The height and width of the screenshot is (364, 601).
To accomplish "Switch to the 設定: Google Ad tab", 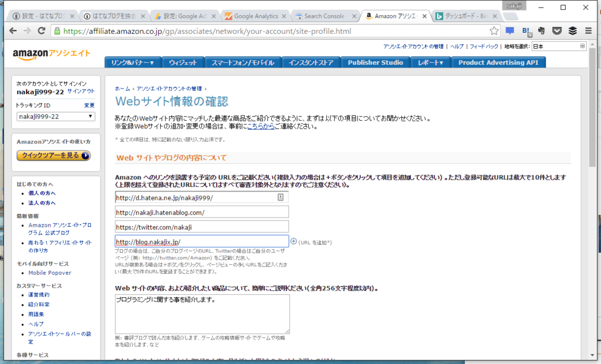I will (x=184, y=16).
